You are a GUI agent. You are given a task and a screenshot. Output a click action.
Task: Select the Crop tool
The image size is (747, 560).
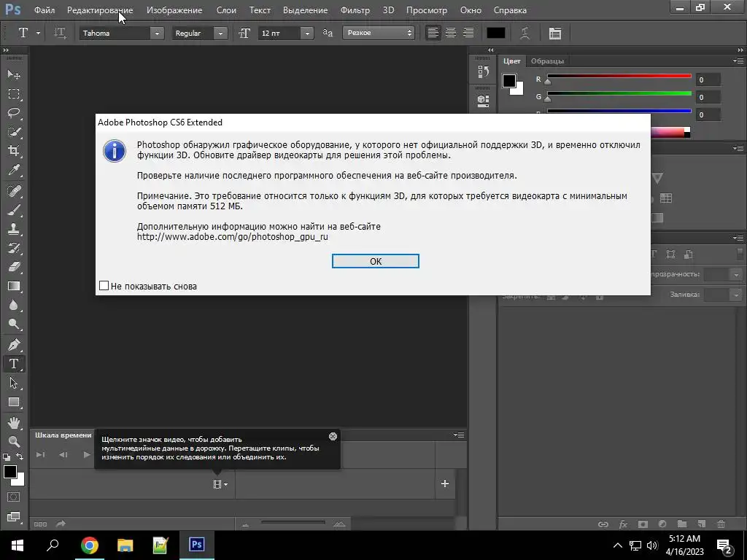13,151
